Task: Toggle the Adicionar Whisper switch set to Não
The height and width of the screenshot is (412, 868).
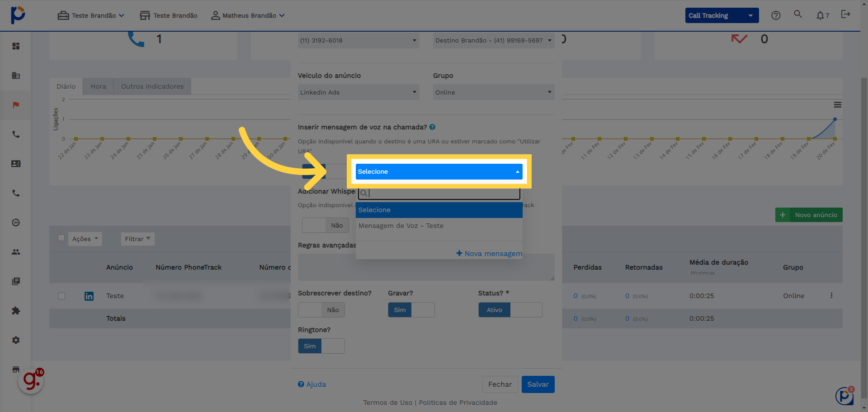Action: click(325, 225)
